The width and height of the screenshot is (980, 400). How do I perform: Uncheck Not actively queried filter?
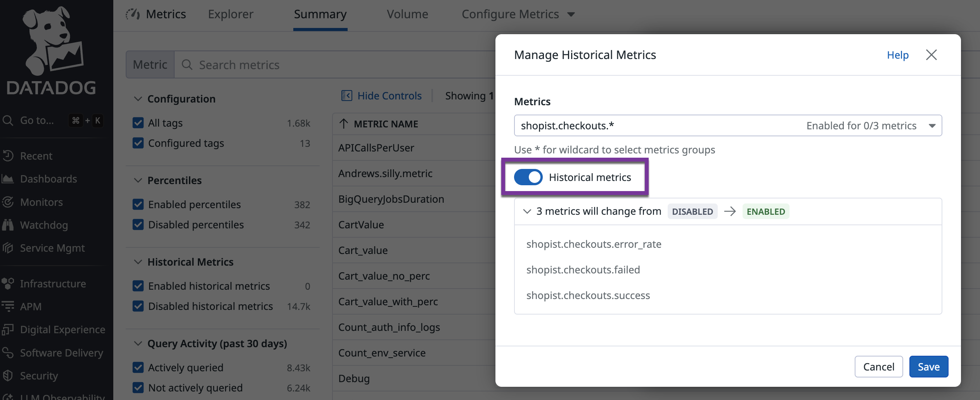point(138,388)
